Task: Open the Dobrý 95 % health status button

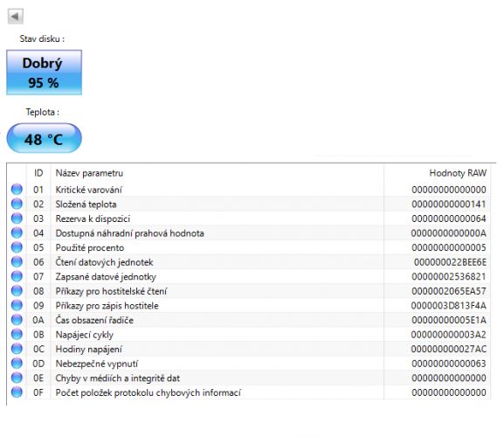Action: pos(44,73)
